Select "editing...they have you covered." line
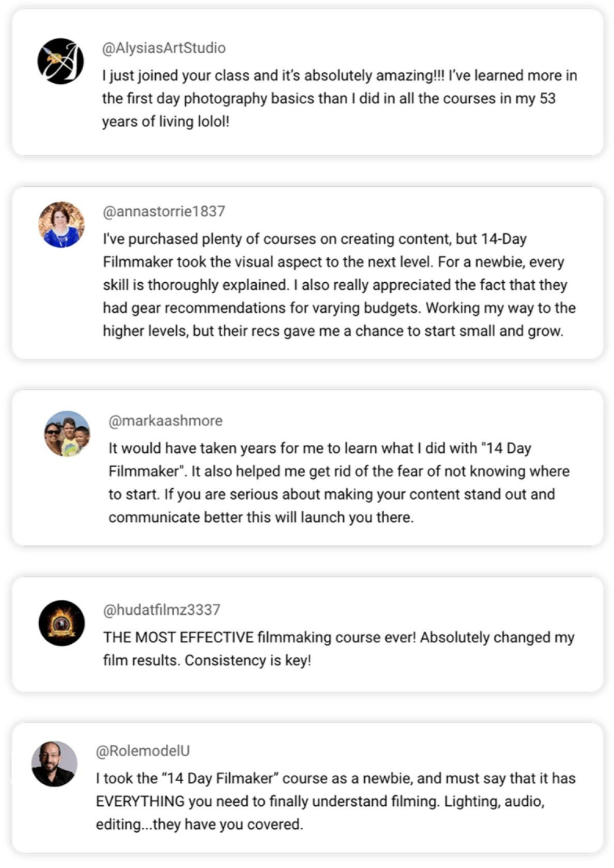Image resolution: width=614 pixels, height=868 pixels. coord(199,825)
